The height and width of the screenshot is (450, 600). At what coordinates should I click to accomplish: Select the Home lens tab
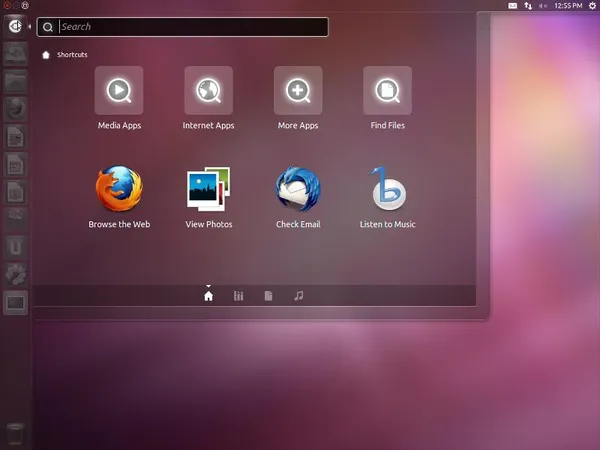tap(209, 296)
